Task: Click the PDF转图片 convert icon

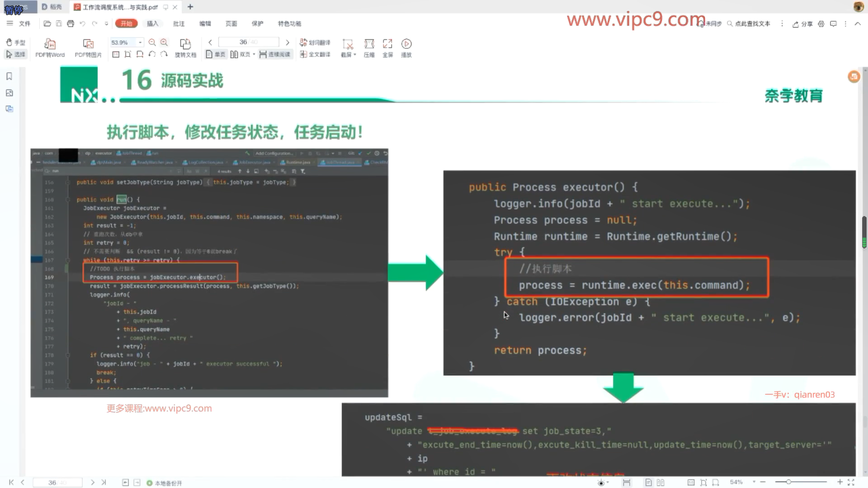Action: point(88,44)
